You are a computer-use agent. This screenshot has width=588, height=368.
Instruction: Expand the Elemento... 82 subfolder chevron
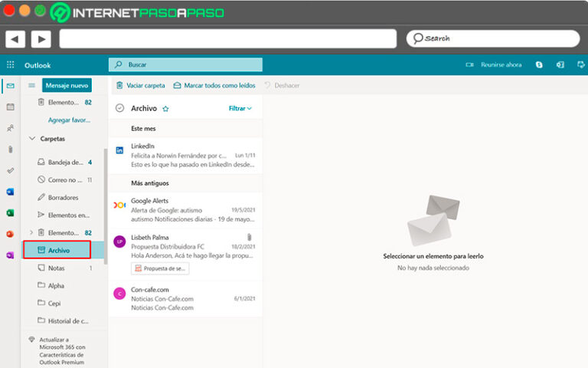(x=31, y=232)
